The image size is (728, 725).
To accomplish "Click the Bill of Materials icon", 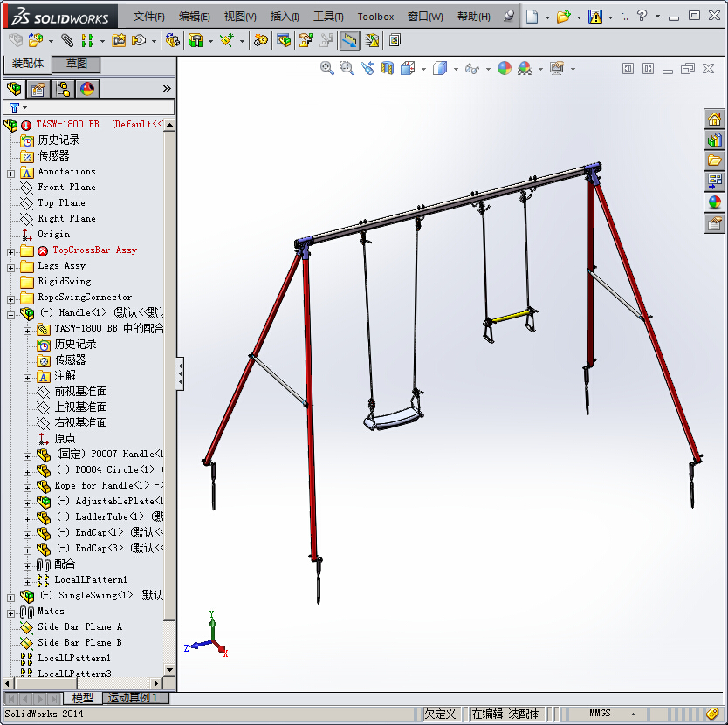I will (284, 41).
